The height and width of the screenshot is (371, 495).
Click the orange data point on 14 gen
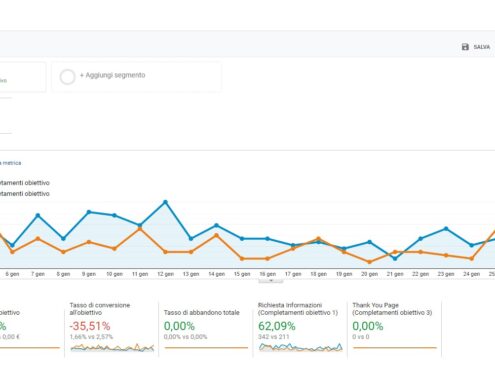pos(216,235)
